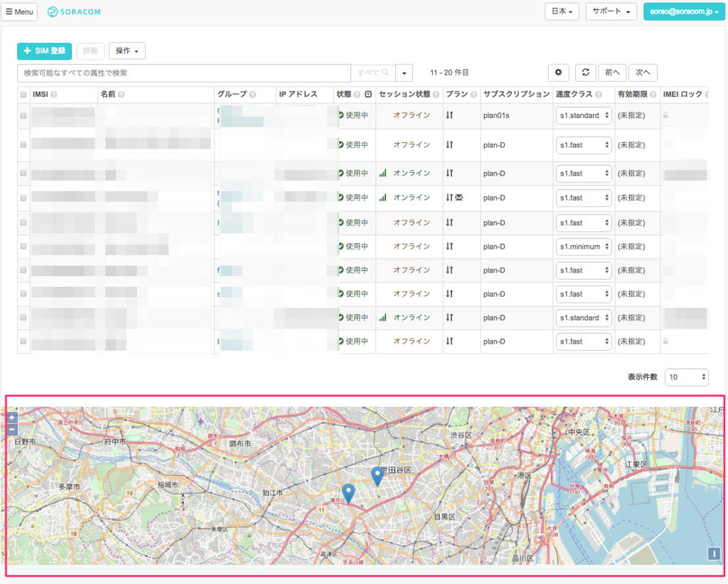Image resolution: width=728 pixels, height=584 pixels.
Task: Click the help icon next to 名前 header
Action: pyautogui.click(x=122, y=95)
